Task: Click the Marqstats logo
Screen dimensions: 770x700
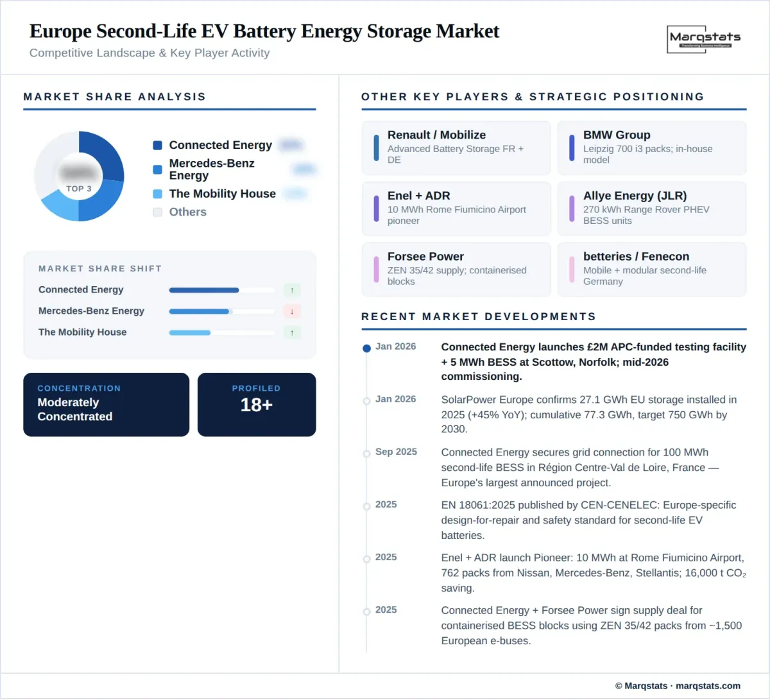Action: click(x=705, y=39)
